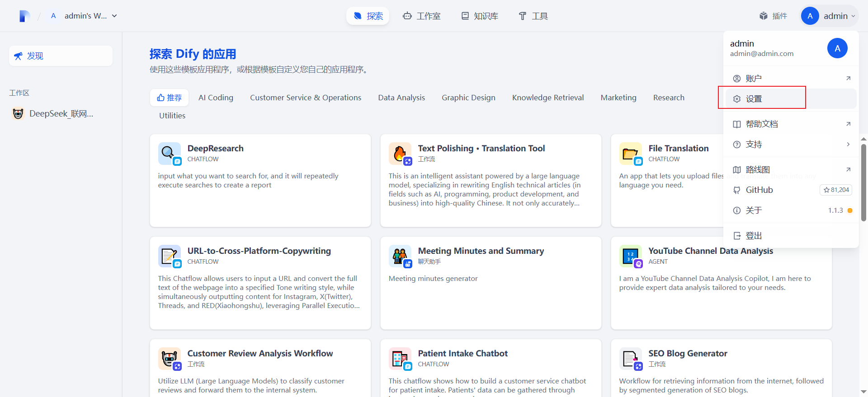Open the 插件 plugins button
The width and height of the screenshot is (868, 397).
pos(774,16)
